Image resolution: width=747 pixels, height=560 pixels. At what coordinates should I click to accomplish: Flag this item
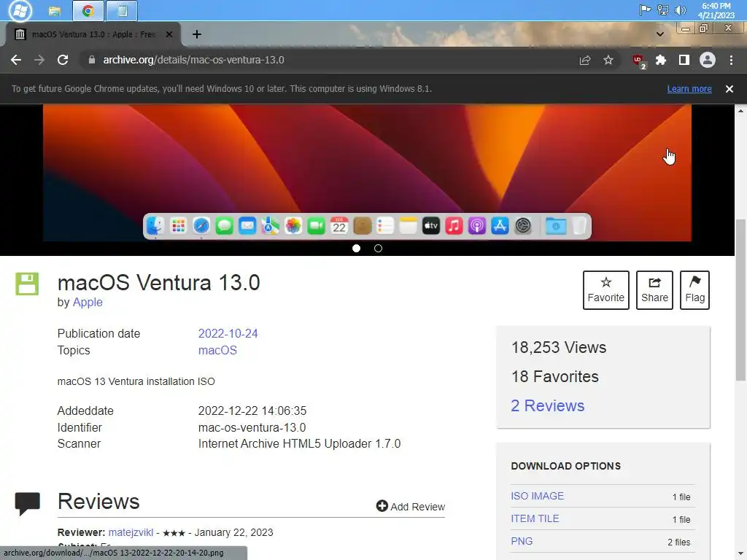[694, 290]
